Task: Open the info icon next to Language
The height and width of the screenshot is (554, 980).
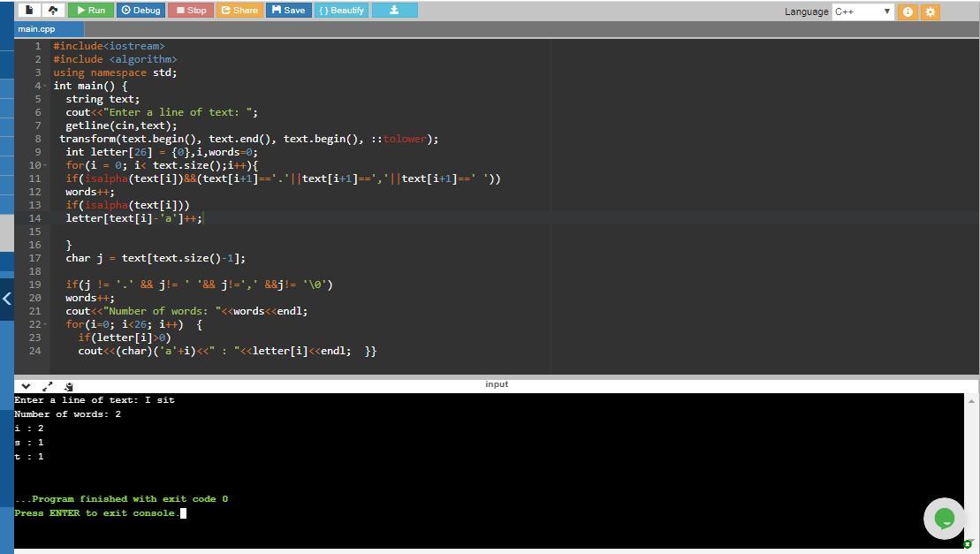Action: pyautogui.click(x=908, y=11)
